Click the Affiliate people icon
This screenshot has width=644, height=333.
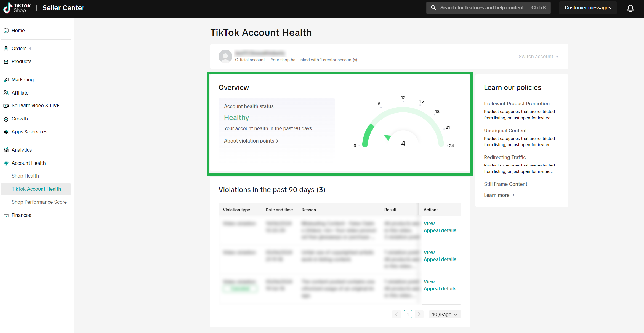[6, 93]
